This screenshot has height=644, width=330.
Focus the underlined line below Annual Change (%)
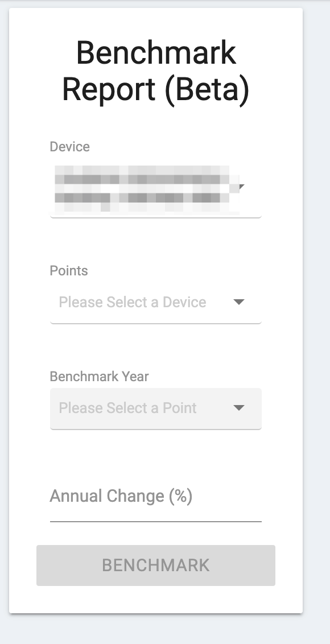point(155,519)
